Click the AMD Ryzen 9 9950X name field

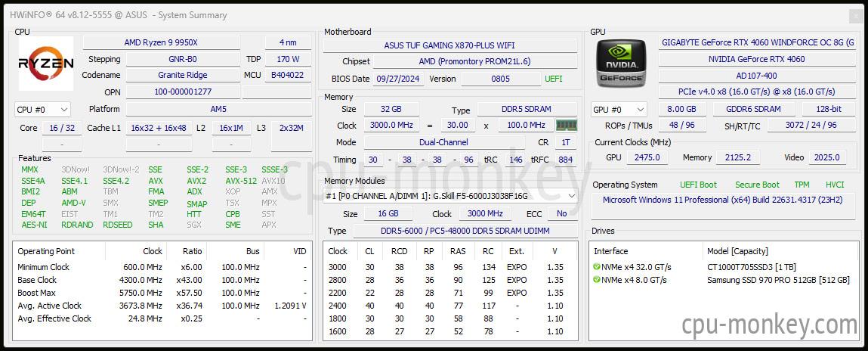click(161, 42)
